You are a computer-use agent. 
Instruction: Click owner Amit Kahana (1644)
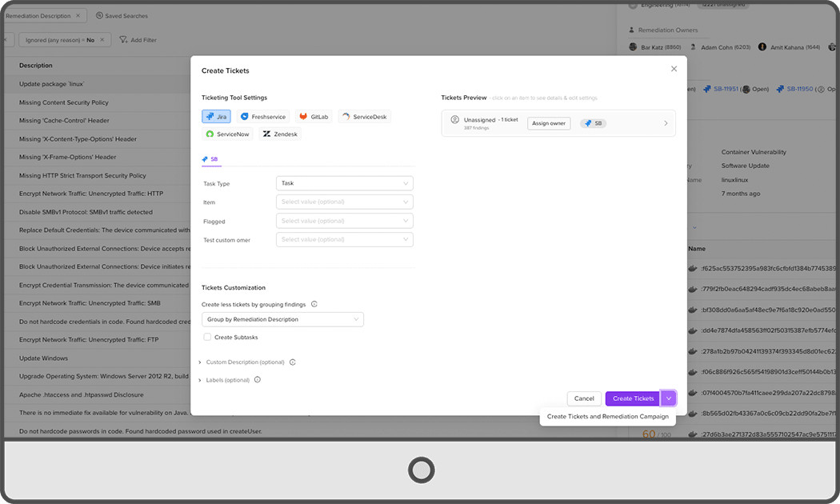pyautogui.click(x=790, y=47)
